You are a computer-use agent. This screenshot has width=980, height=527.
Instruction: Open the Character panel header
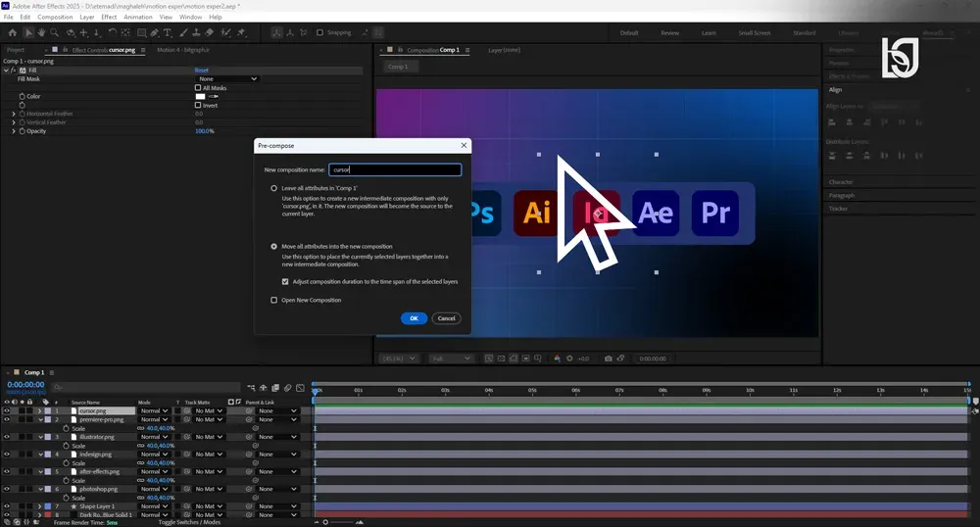coord(841,182)
